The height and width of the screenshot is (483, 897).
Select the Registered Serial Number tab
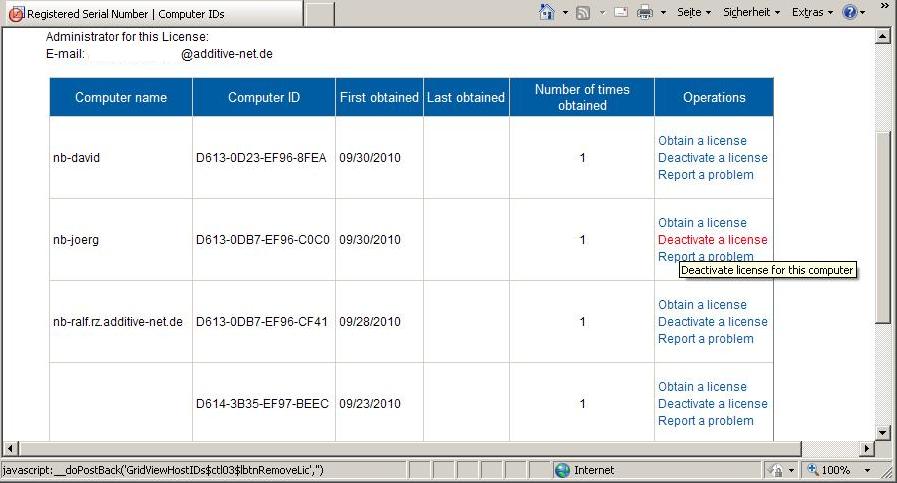[153, 14]
